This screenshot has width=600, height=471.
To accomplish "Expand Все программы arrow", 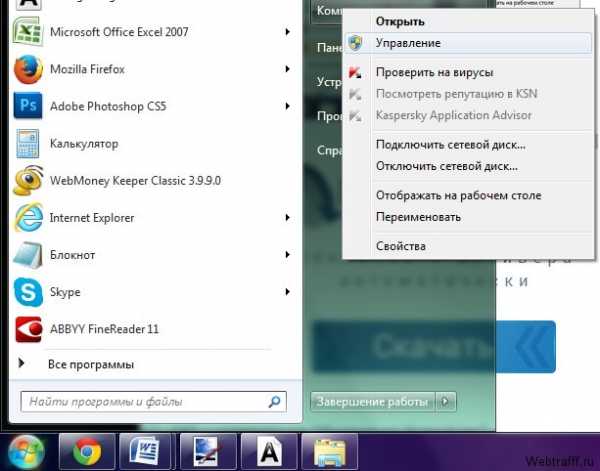I will pyautogui.click(x=21, y=363).
